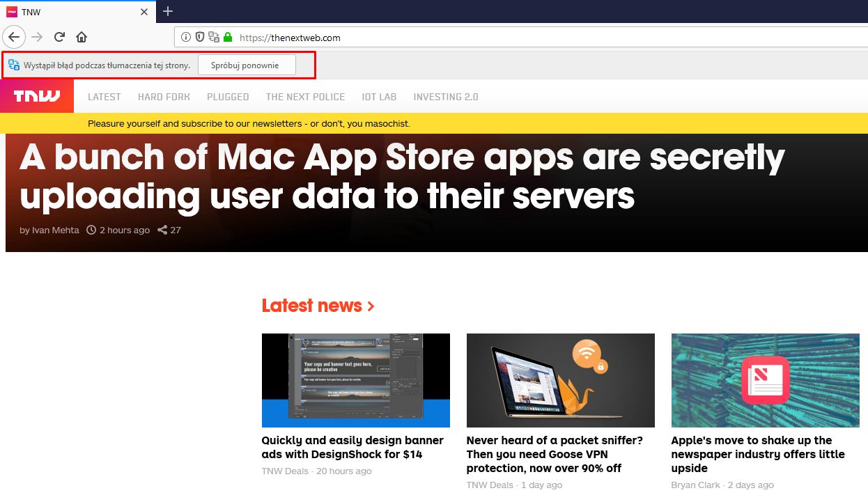
Task: Click the TNW Deals label, 1 day ago
Action: [490, 485]
